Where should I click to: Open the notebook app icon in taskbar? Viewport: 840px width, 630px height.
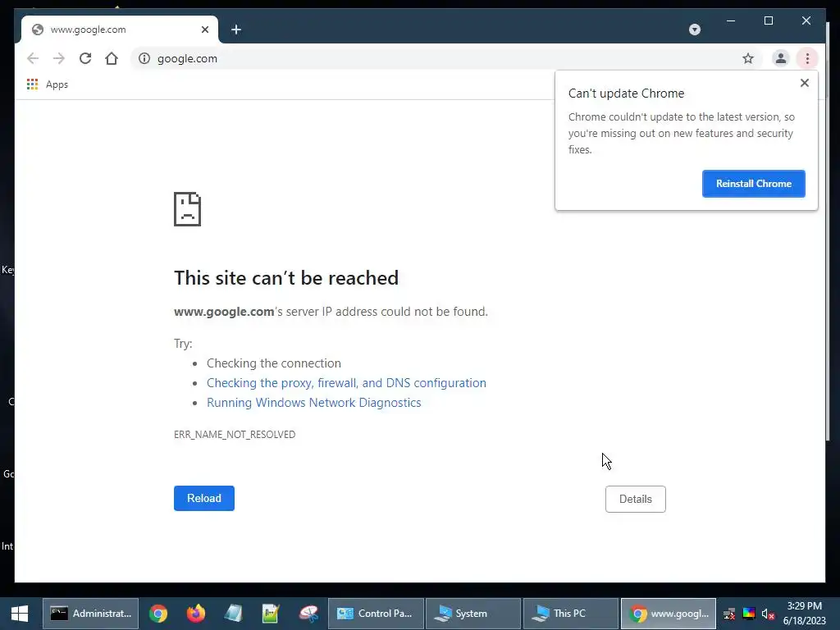pos(233,614)
